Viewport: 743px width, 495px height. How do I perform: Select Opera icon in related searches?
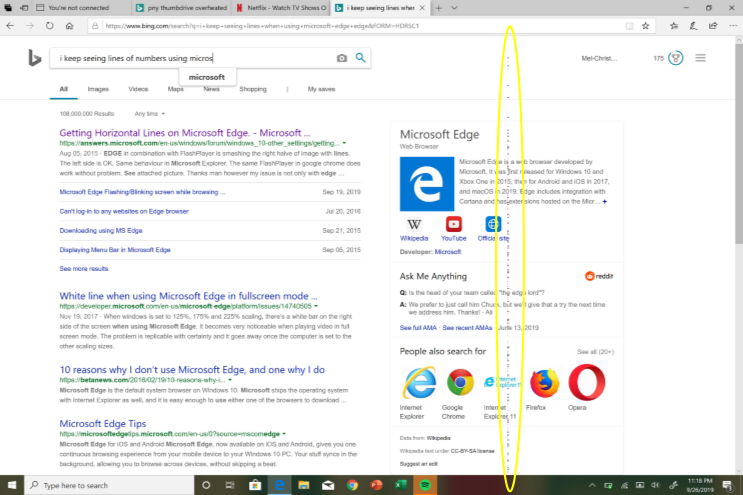click(587, 382)
